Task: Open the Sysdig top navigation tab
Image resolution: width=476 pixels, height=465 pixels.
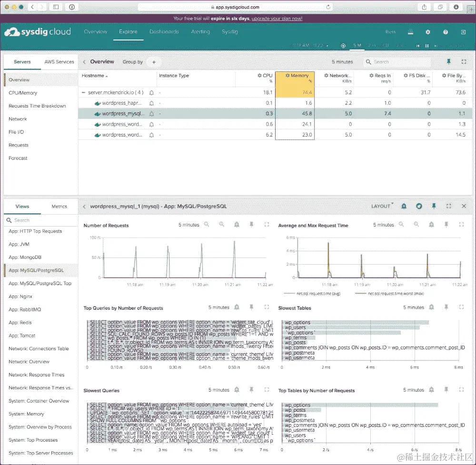Action: click(230, 31)
